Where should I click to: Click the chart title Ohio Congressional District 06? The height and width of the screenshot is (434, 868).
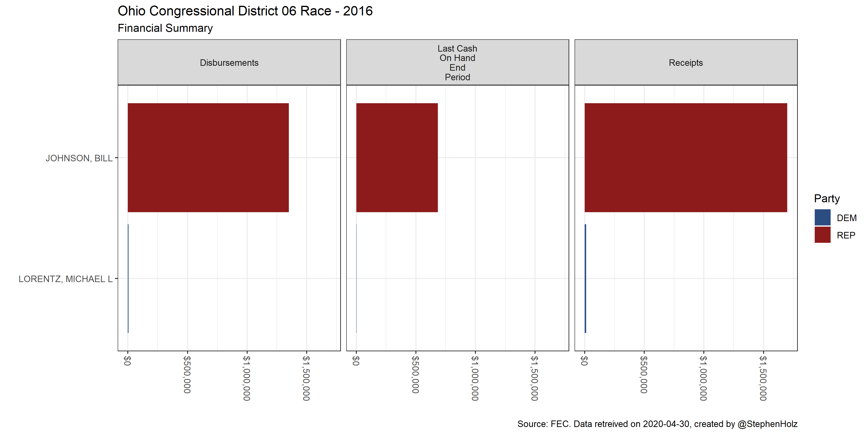[245, 11]
